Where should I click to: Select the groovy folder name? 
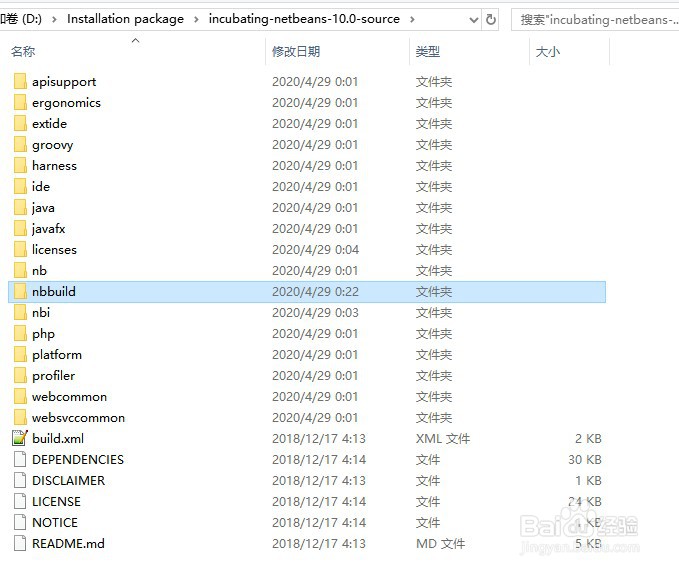(x=52, y=145)
